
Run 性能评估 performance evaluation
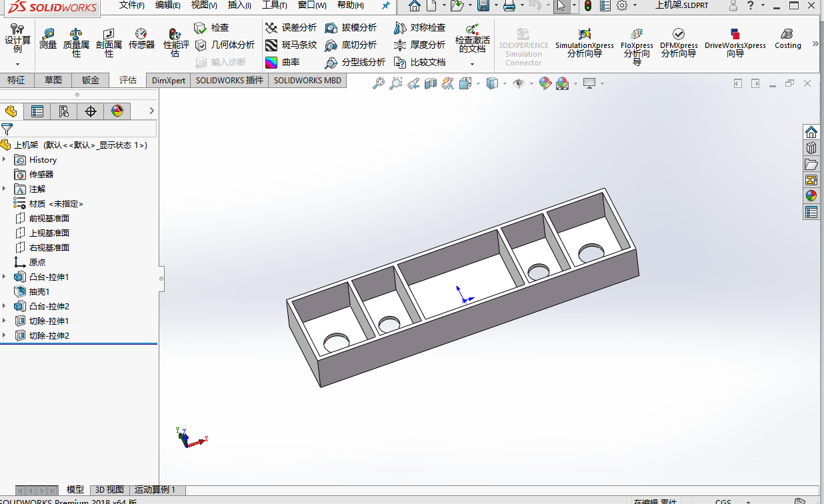(176, 43)
